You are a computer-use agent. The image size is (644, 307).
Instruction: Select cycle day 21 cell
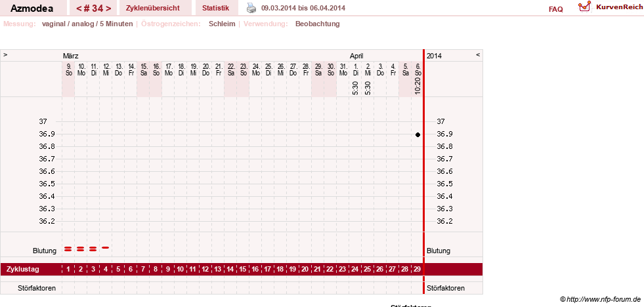pos(318,269)
